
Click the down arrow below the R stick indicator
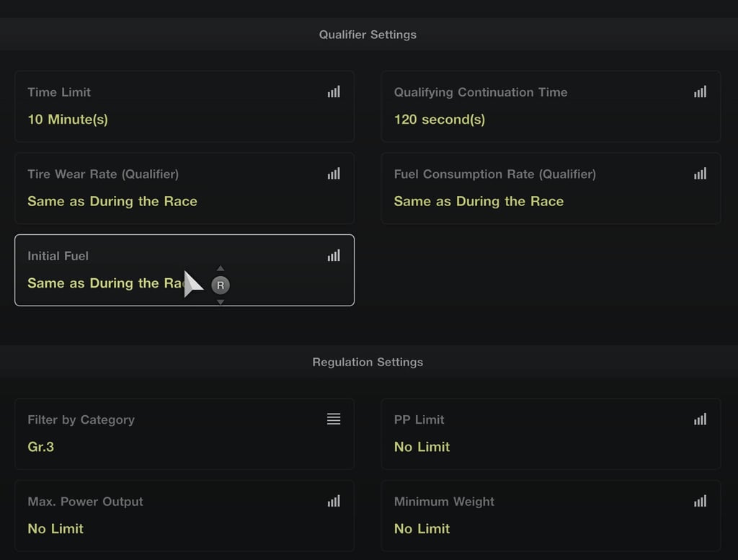[221, 302]
